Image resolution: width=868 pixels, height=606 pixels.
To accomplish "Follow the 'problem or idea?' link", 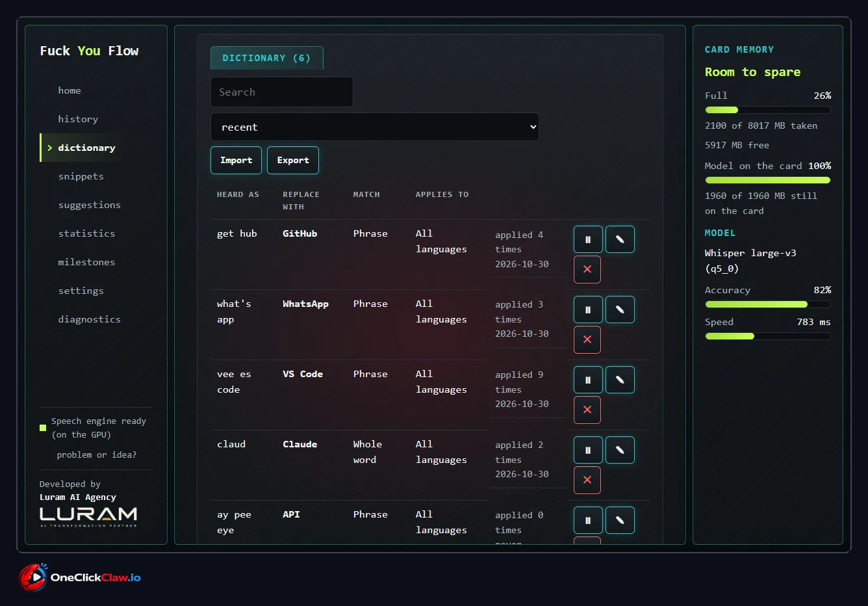I will click(x=97, y=454).
